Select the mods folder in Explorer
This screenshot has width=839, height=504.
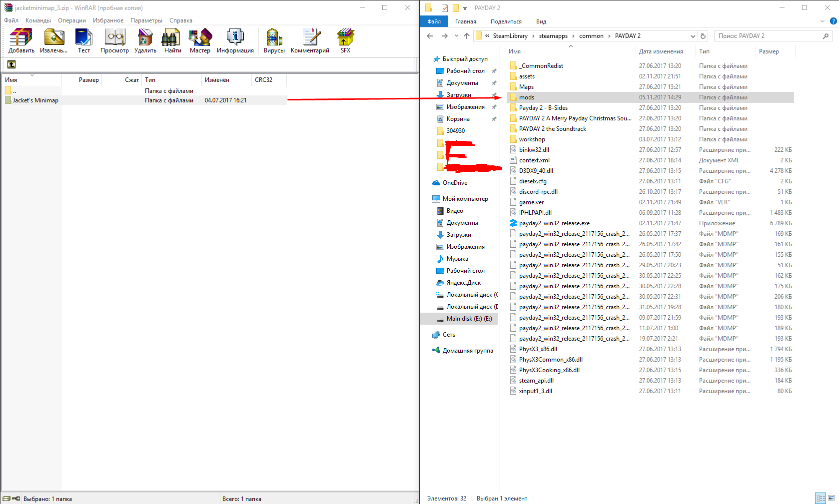(651, 97)
